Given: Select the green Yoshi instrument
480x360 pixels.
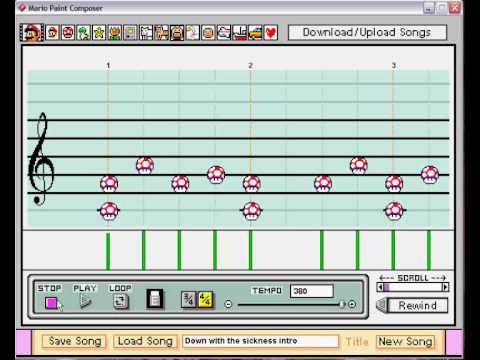Looking at the screenshot, I should pos(83,33).
